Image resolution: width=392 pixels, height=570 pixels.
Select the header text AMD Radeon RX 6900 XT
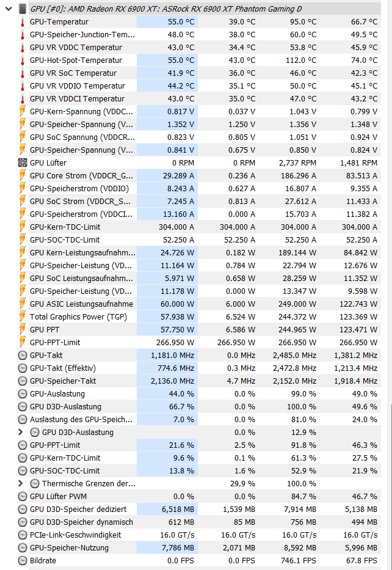tap(112, 9)
